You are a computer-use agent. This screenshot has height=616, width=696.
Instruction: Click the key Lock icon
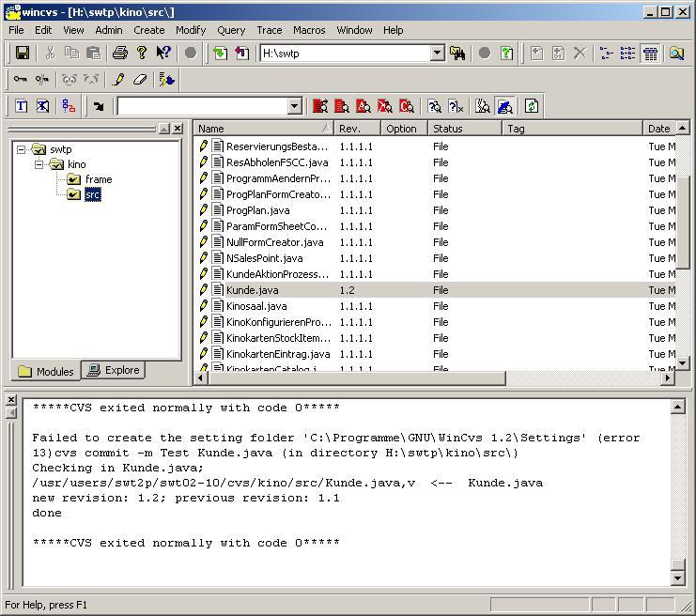pyautogui.click(x=21, y=80)
